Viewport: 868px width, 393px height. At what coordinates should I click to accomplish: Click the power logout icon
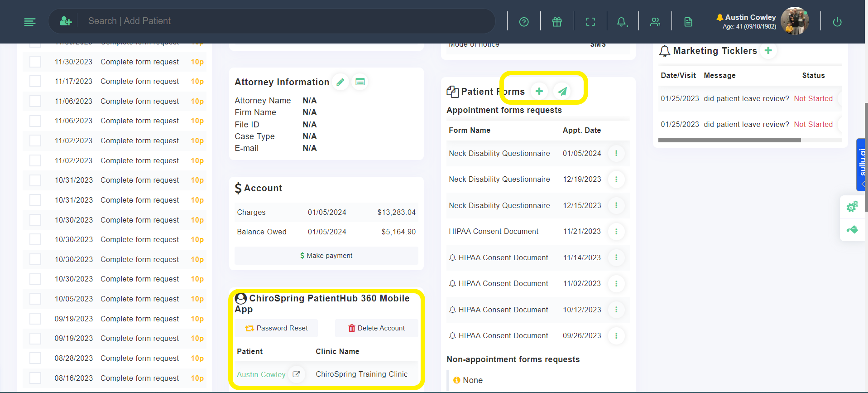click(x=837, y=22)
